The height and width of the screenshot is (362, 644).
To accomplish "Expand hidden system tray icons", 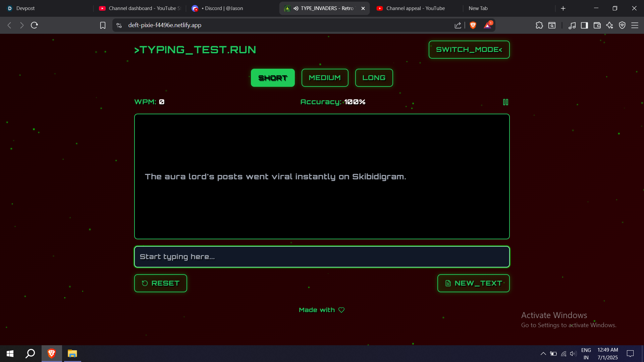I will (543, 354).
